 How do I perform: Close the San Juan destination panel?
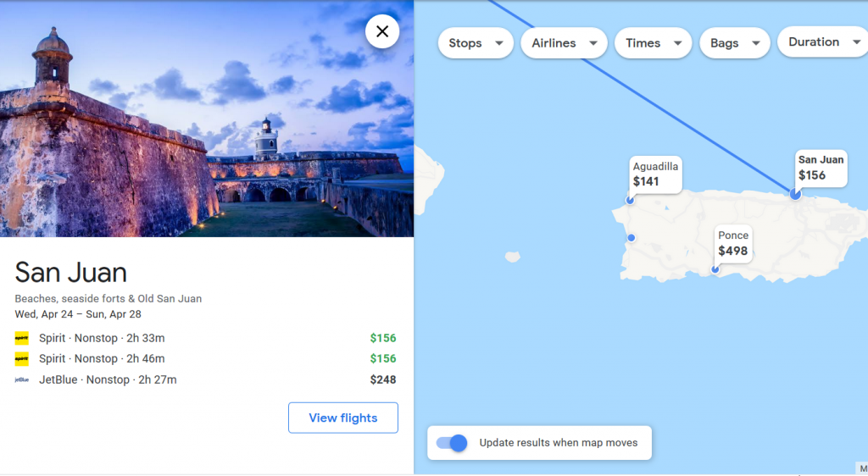pos(382,31)
